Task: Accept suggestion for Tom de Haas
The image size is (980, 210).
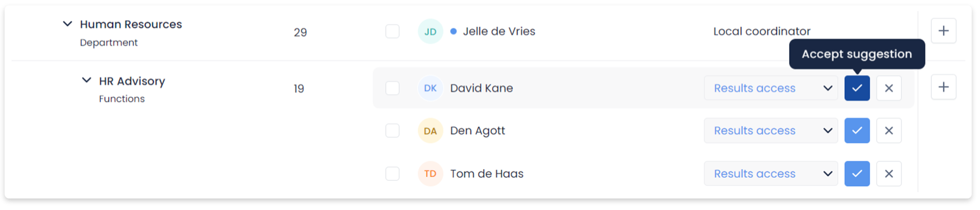Action: click(x=857, y=174)
